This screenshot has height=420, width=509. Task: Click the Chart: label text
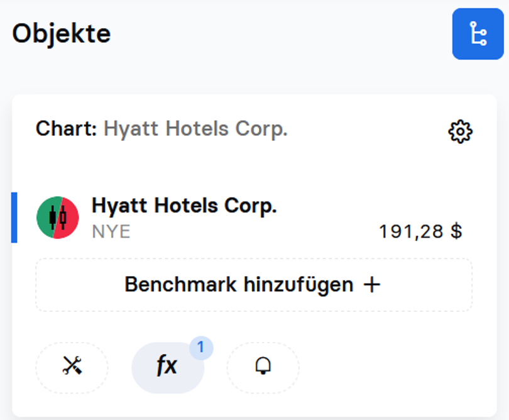tap(66, 129)
